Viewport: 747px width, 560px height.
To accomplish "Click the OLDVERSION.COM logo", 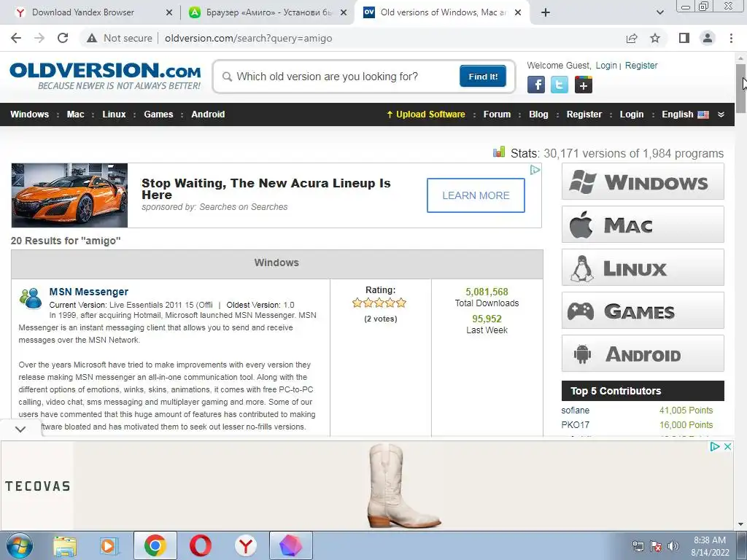I will [x=105, y=76].
